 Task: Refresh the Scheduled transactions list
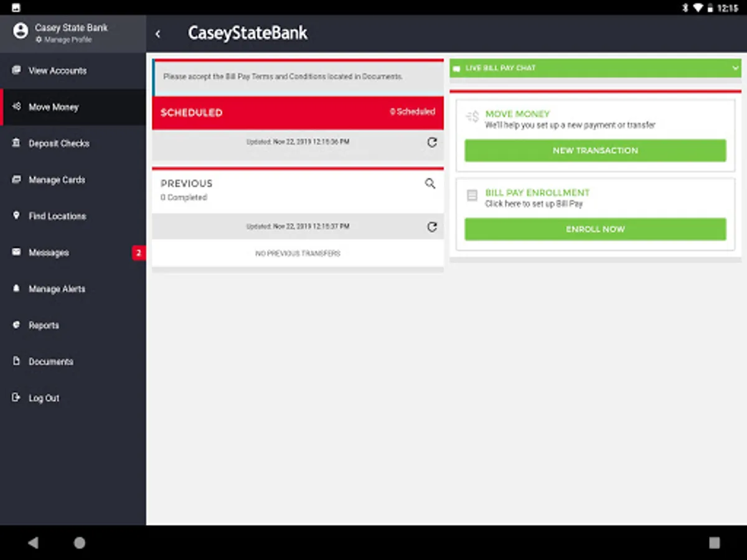pos(432,142)
